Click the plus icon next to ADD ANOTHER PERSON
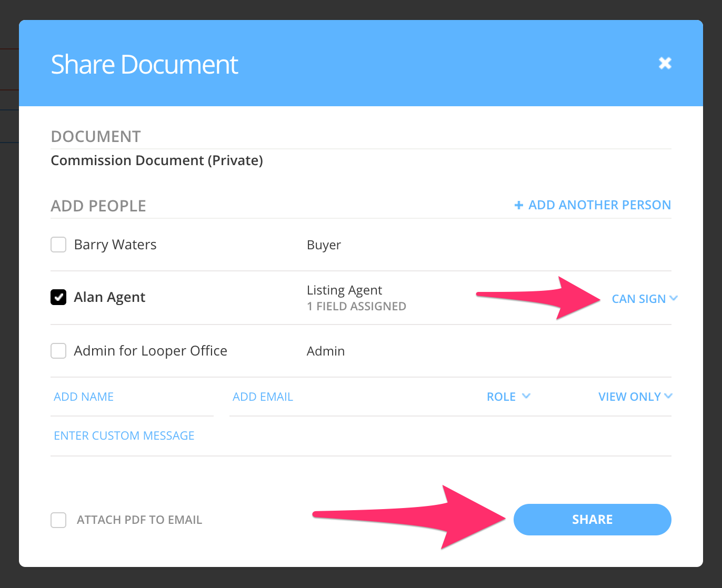Screen dimensions: 722x588 tap(518, 205)
